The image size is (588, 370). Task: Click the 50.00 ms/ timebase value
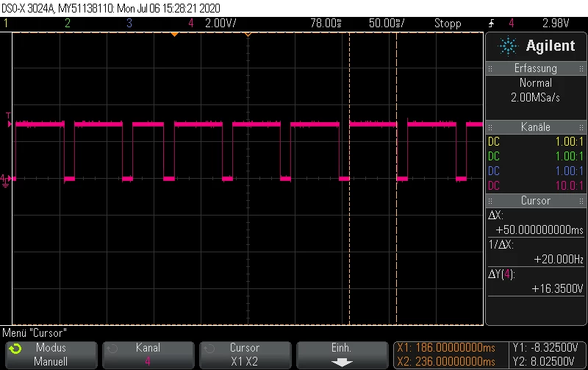(387, 24)
